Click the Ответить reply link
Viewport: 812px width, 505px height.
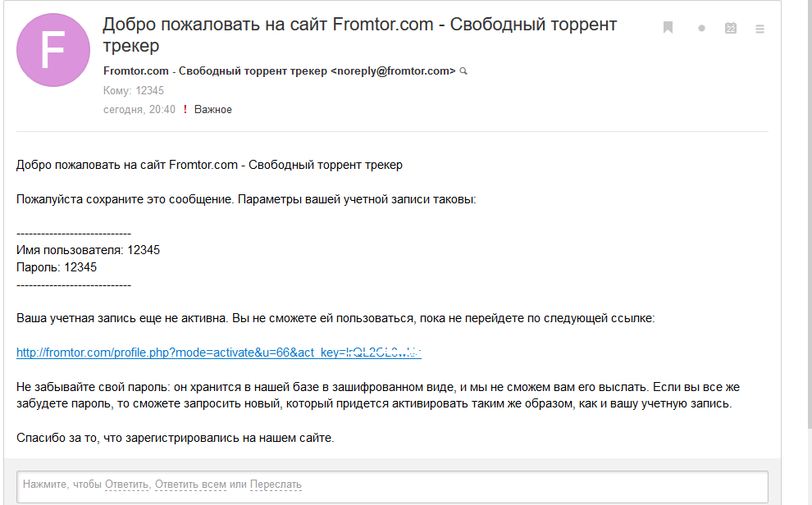pos(127,485)
